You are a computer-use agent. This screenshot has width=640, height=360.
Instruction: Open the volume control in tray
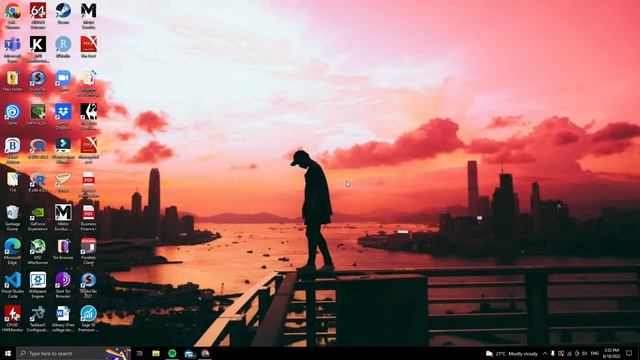pos(584,353)
